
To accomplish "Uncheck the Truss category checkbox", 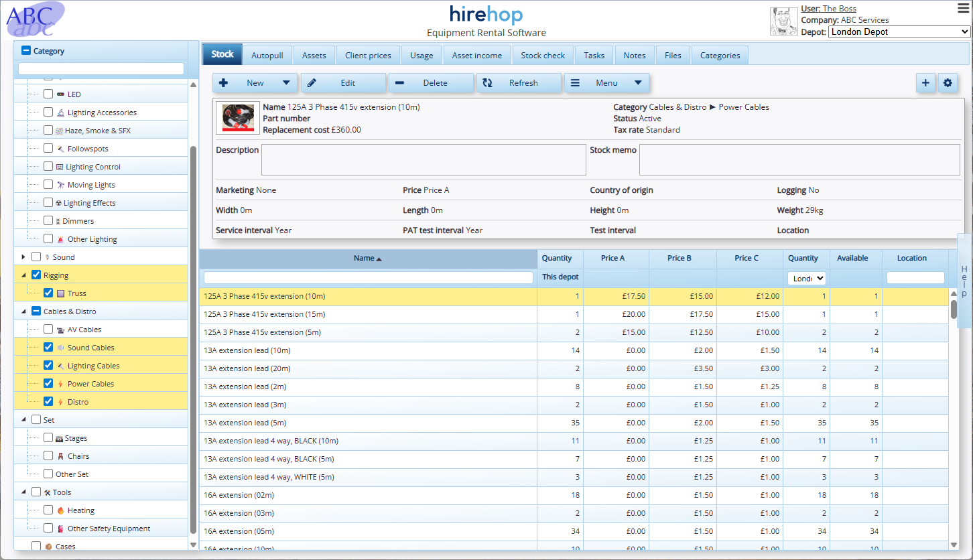I will pyautogui.click(x=48, y=293).
